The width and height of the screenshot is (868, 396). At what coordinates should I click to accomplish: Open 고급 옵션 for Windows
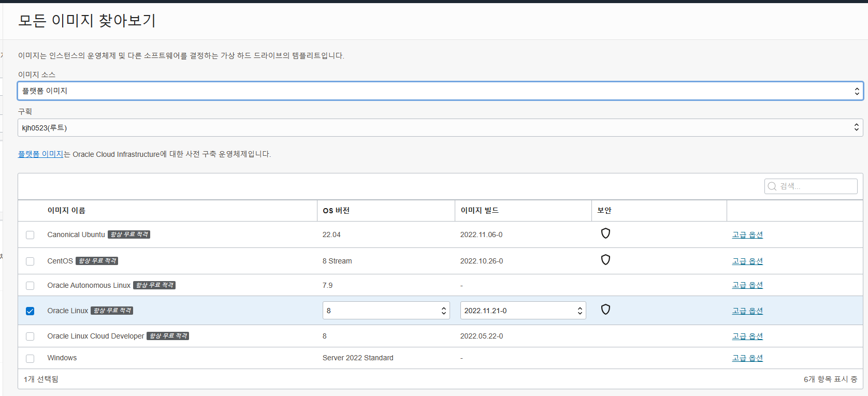[747, 358]
